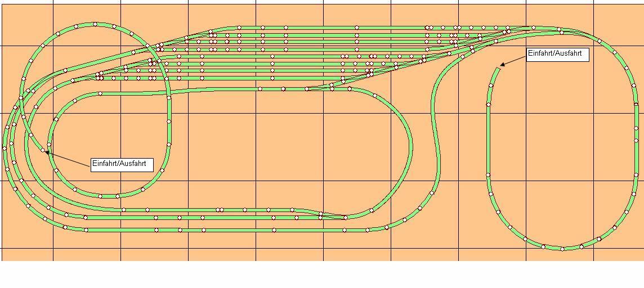Click the topmost siding of the station yard
The image size is (644, 288).
coord(338,27)
